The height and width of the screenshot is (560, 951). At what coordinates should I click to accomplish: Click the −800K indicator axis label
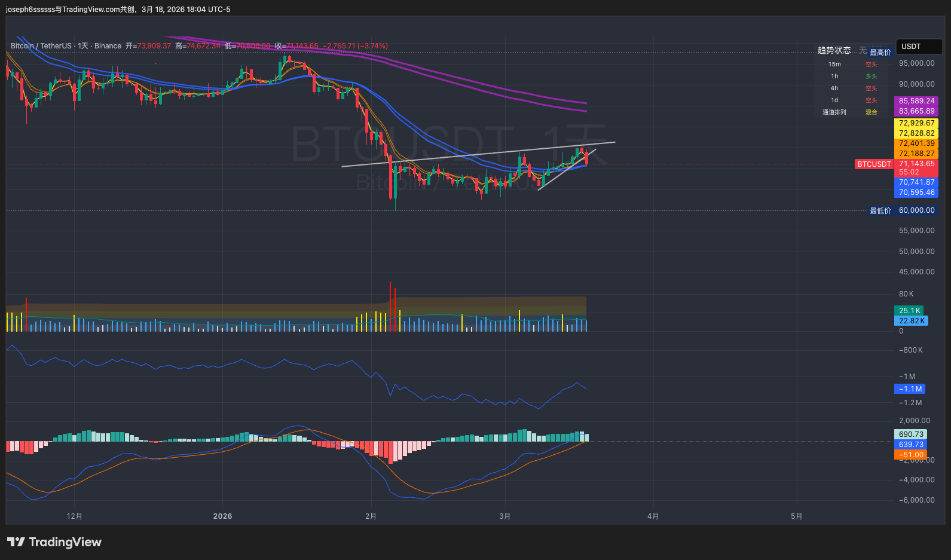pyautogui.click(x=910, y=350)
